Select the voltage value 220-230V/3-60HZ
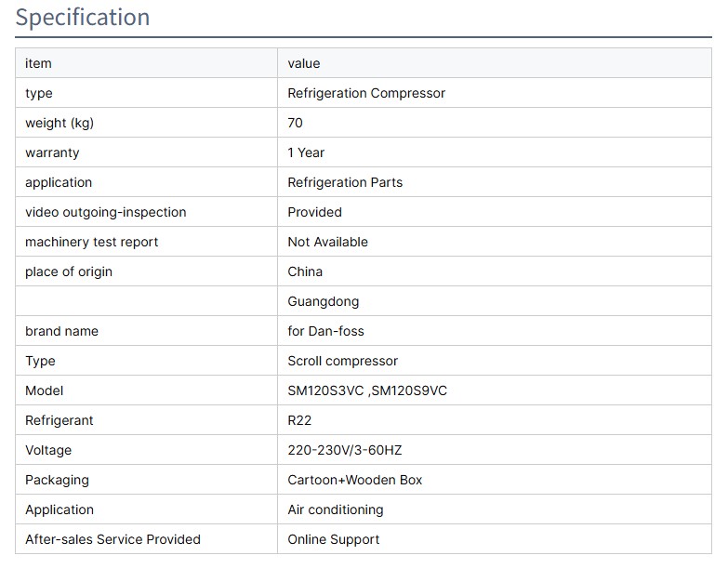Viewport: 728px width, 569px height. (x=345, y=450)
